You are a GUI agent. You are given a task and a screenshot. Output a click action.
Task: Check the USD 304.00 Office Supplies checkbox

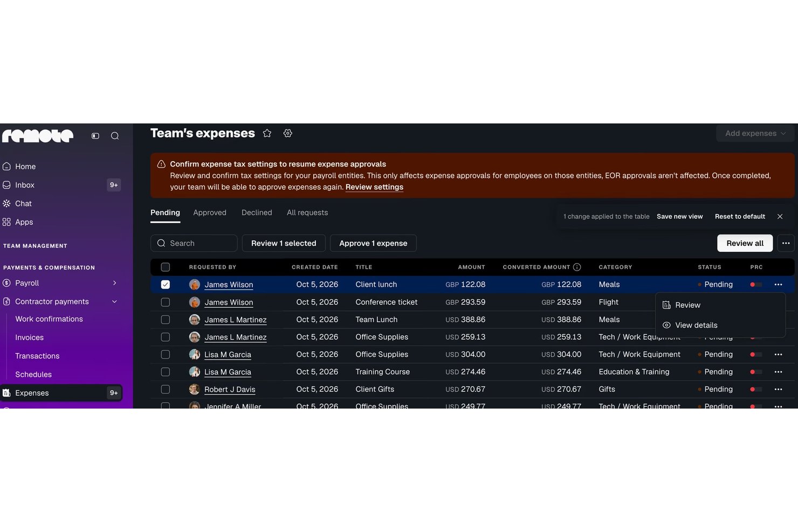166,355
